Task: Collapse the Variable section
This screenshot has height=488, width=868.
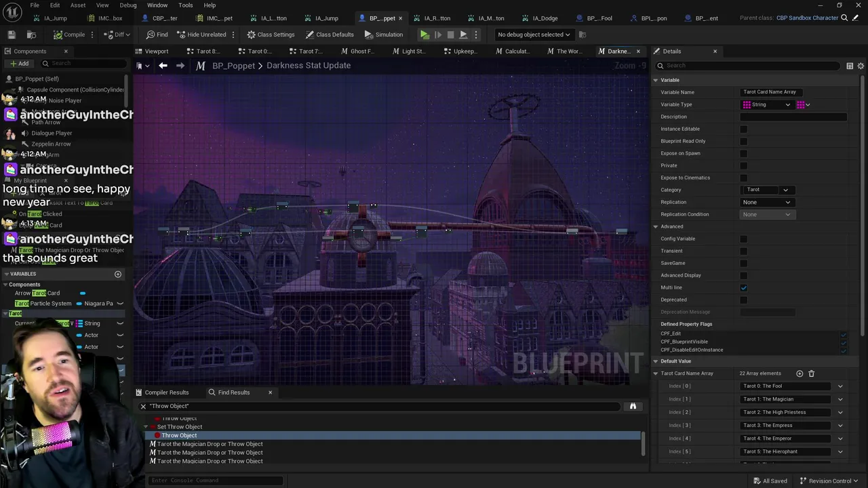Action: [x=656, y=80]
